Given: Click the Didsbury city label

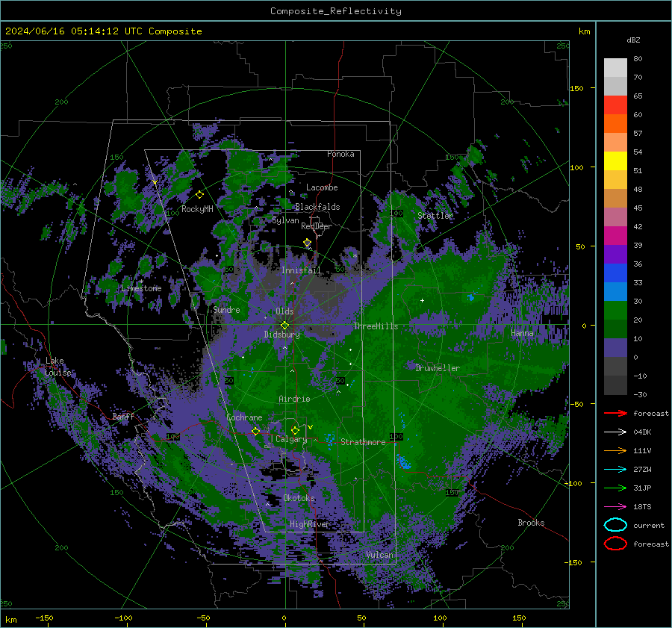Looking at the screenshot, I should click(x=281, y=335).
